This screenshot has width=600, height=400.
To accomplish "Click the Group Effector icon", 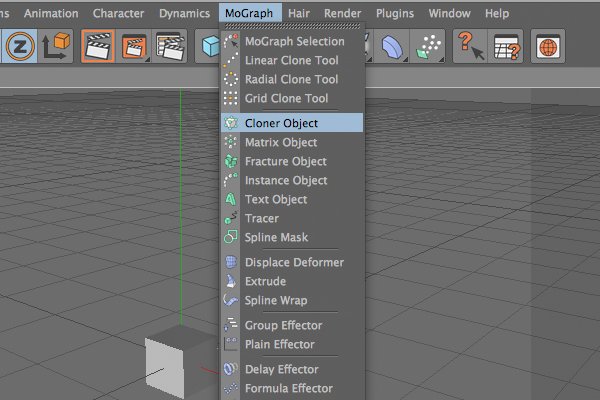I will point(231,325).
